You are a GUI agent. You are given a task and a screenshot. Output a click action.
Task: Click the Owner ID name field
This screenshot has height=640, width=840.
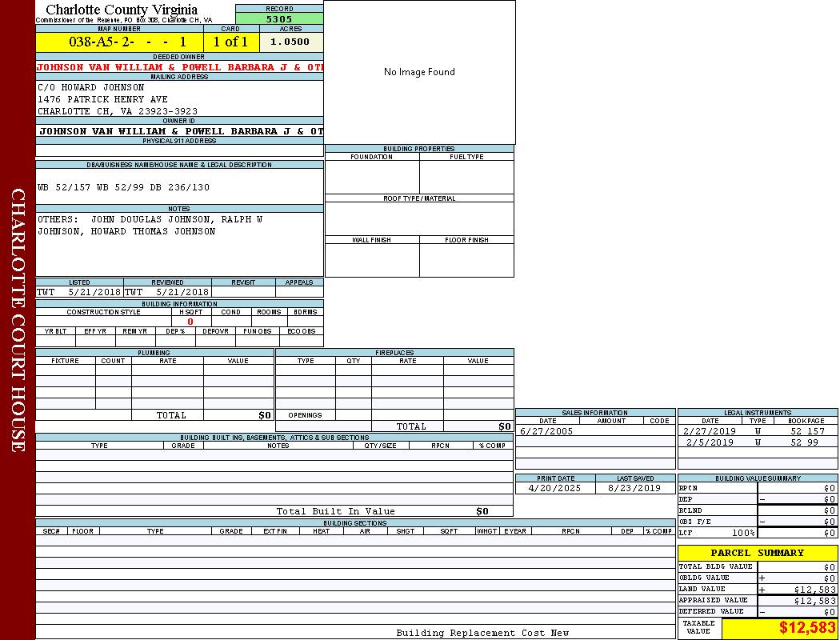click(x=179, y=131)
